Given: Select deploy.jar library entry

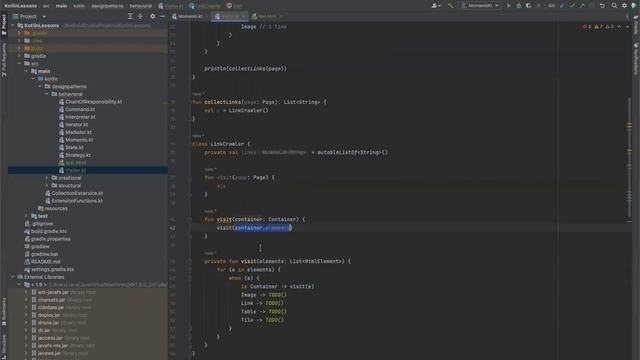Looking at the screenshot, I should (49, 315).
